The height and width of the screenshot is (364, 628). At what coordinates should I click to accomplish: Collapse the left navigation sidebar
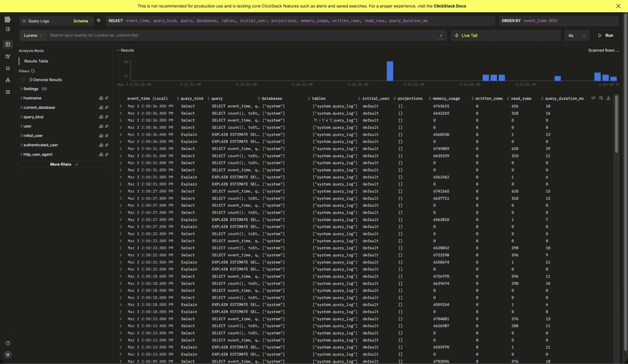pyautogui.click(x=8, y=29)
